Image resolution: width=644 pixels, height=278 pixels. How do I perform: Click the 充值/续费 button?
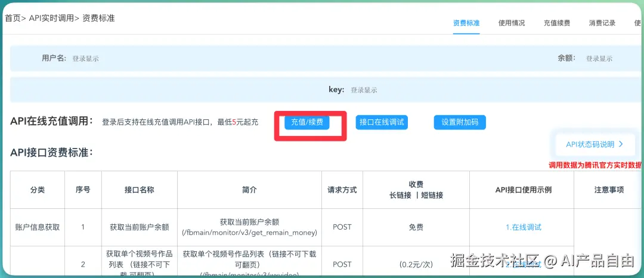pos(307,122)
